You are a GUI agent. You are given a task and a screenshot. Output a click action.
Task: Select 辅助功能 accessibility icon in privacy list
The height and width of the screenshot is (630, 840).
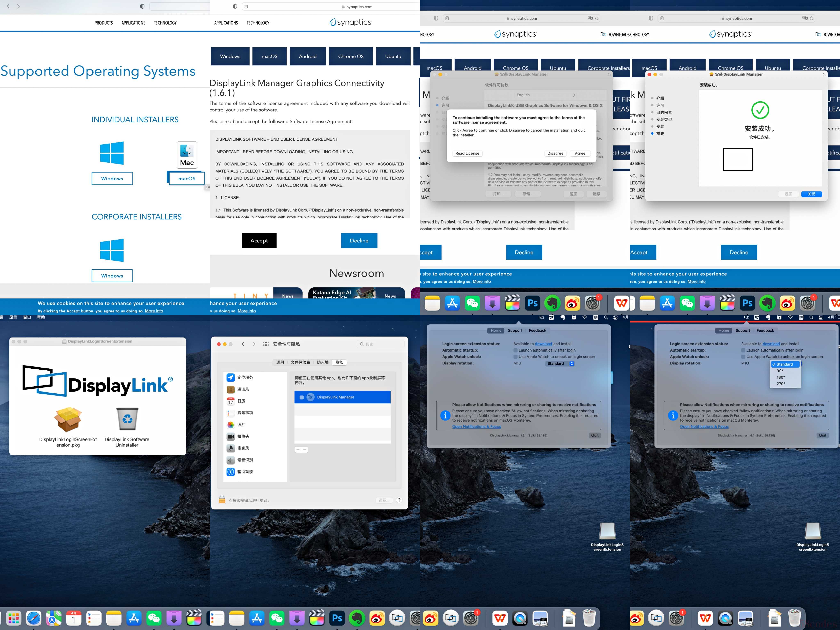[x=231, y=472]
